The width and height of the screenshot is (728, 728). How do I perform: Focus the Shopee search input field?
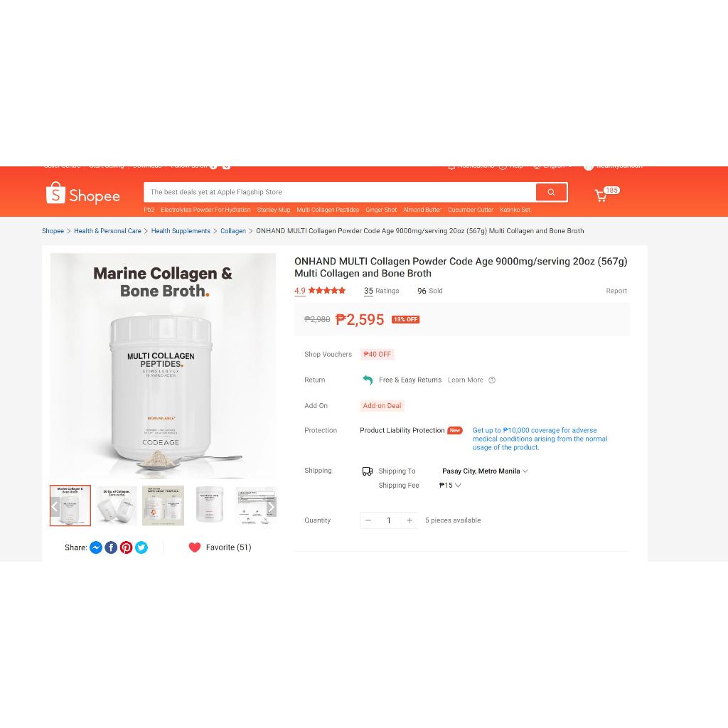[340, 192]
